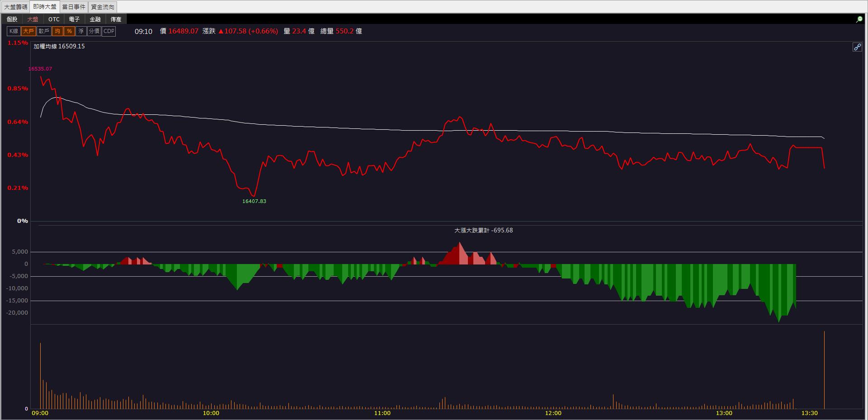This screenshot has height=420, width=868.
Task: Switch to the 金融 sector sub-tab
Action: point(95,19)
